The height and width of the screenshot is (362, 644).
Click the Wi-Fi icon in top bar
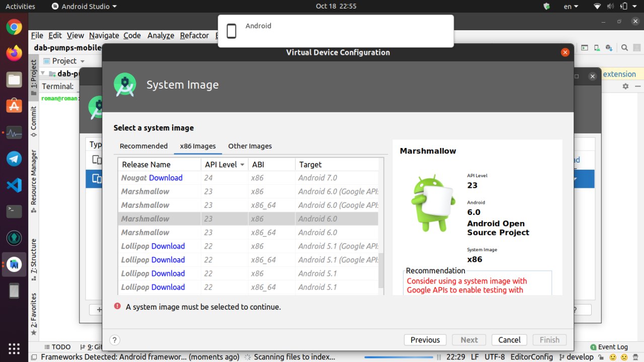pos(597,6)
